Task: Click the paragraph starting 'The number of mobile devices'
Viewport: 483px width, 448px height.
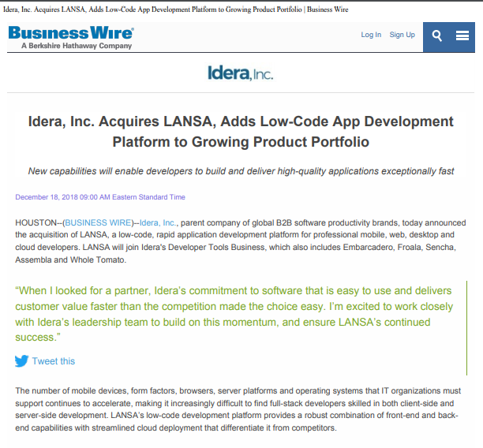Action: pos(238,409)
